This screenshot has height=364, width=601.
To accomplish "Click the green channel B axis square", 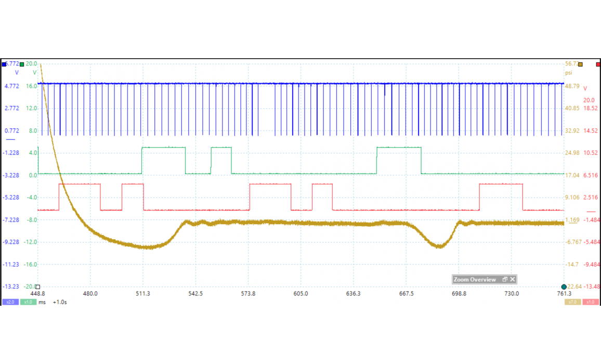I will 21,64.
